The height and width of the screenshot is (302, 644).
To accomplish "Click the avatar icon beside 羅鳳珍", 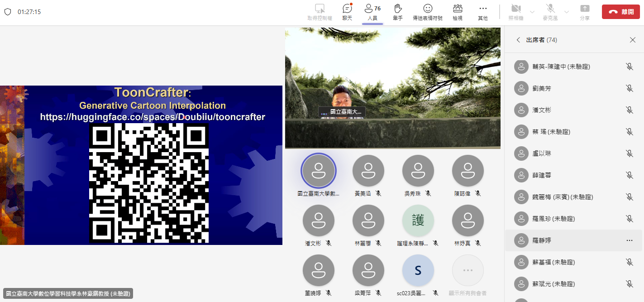I will pos(521,219).
